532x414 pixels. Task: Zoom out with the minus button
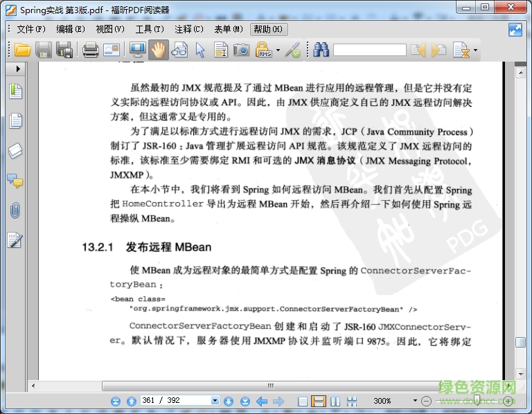pyautogui.click(x=426, y=401)
